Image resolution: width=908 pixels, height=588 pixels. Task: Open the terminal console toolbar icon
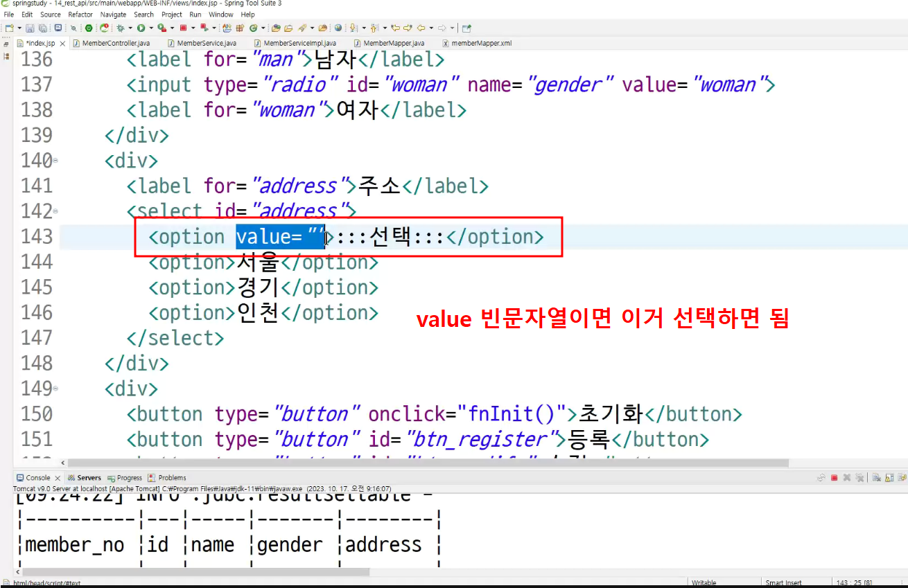click(58, 28)
